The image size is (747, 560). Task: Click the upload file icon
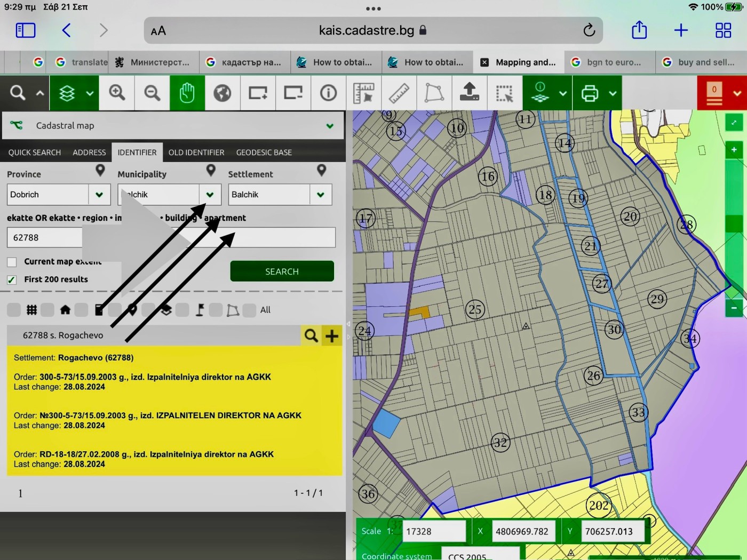tap(469, 93)
